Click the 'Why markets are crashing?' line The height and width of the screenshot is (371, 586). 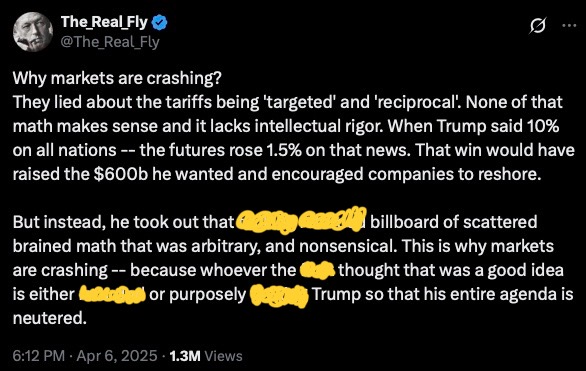(117, 78)
